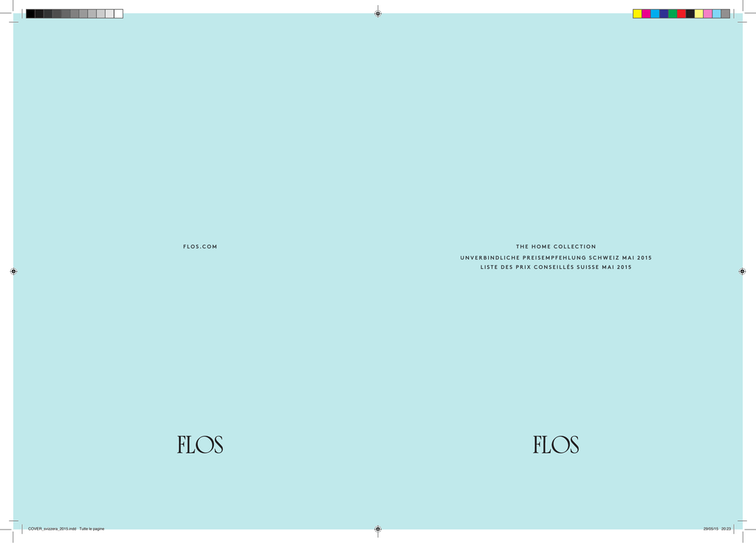Click 'THE HOME COLLECTION' title line
The image size is (756, 543).
[556, 247]
